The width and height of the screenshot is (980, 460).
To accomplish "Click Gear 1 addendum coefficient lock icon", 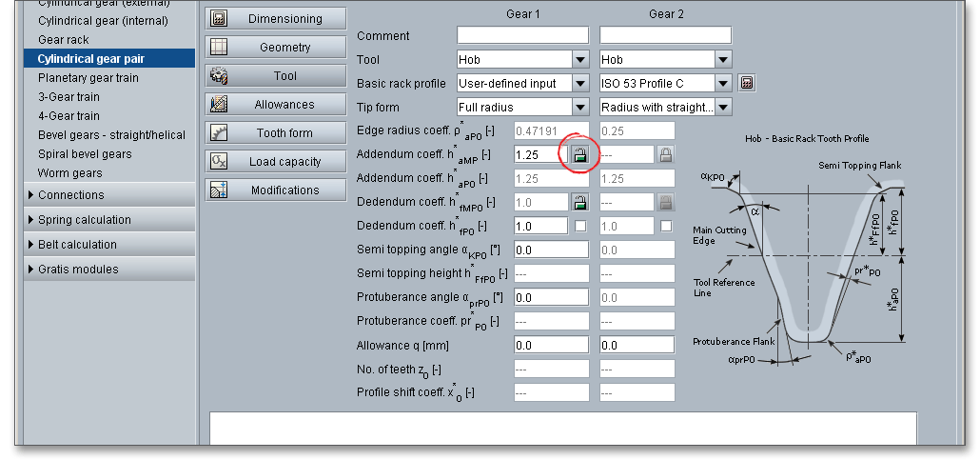I will coord(579,154).
